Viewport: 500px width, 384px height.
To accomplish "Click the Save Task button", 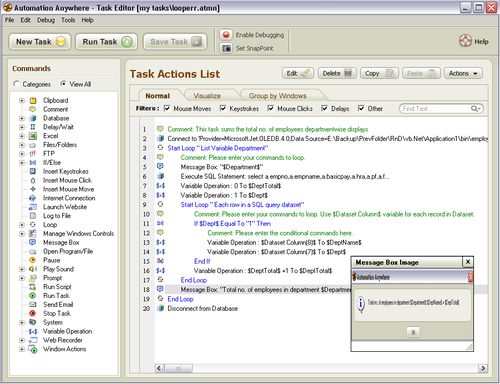I will point(175,42).
